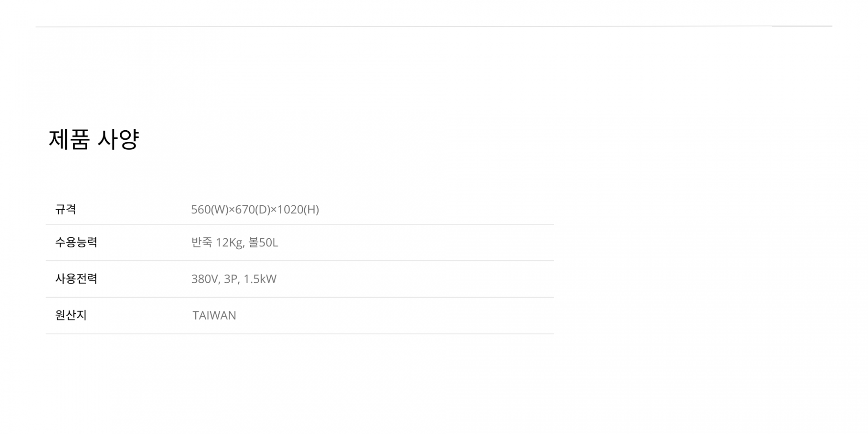Click the 1020(H) height dimension

click(x=298, y=210)
